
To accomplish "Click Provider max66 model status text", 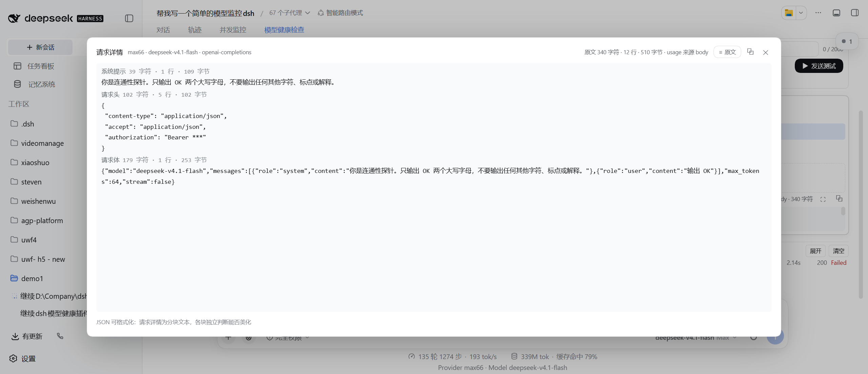I will click(x=502, y=368).
